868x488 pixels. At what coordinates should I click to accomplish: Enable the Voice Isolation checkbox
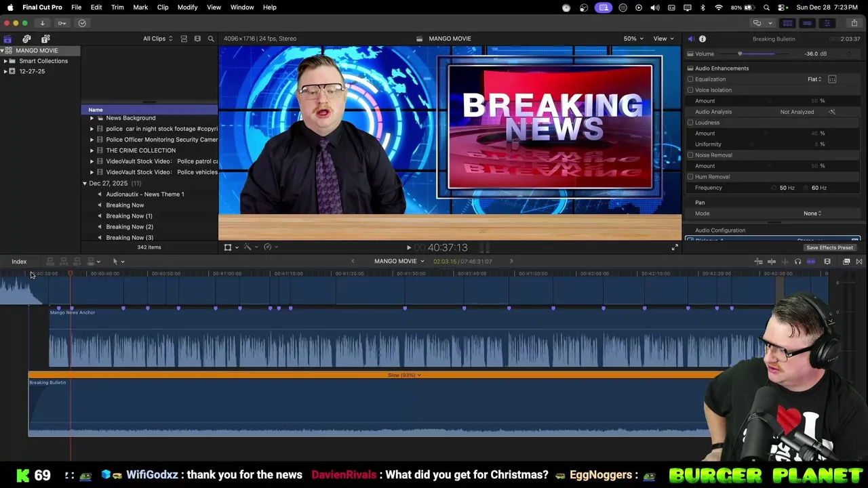690,90
